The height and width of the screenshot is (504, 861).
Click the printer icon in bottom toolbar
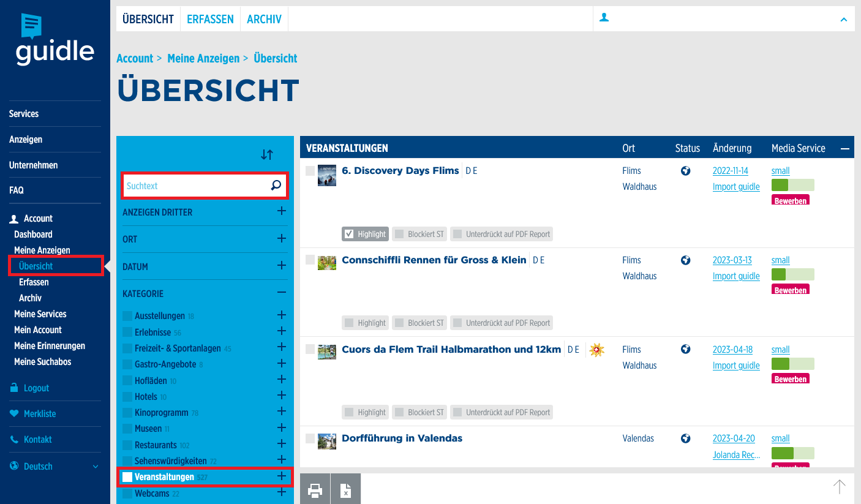click(x=315, y=490)
